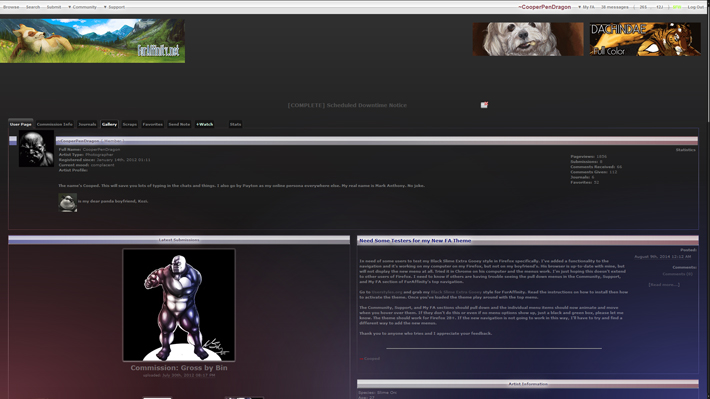Open the Commission: Gross by Bin thumbnail

coord(179,305)
